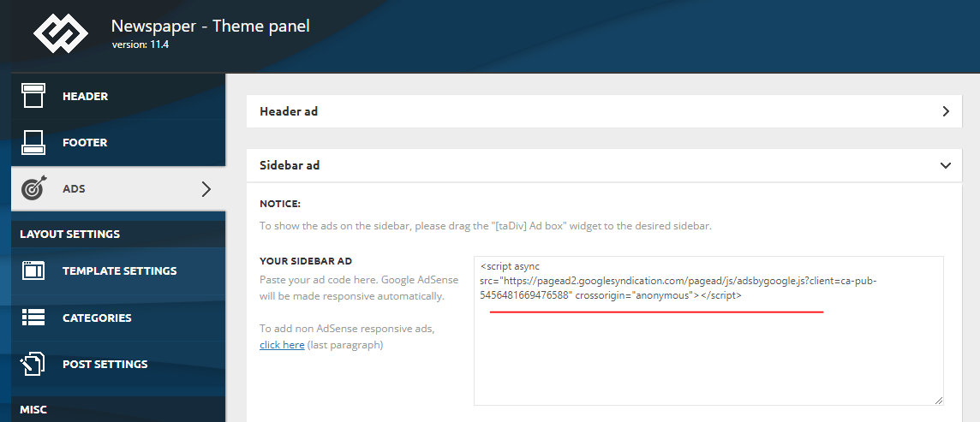This screenshot has height=422, width=980.
Task: Click the Post Settings icon
Action: (x=33, y=364)
